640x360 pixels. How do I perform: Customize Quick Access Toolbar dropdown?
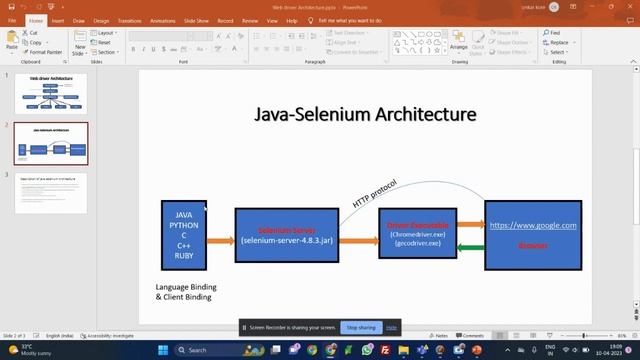[62, 7]
